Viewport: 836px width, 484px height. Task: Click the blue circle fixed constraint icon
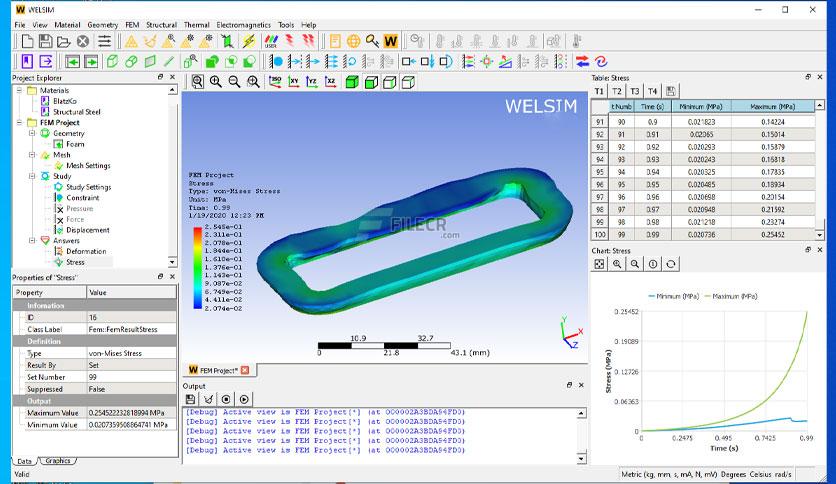(277, 62)
